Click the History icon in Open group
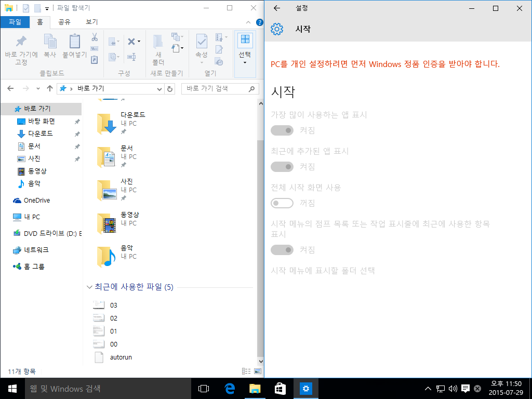The height and width of the screenshot is (399, 532). (219, 62)
